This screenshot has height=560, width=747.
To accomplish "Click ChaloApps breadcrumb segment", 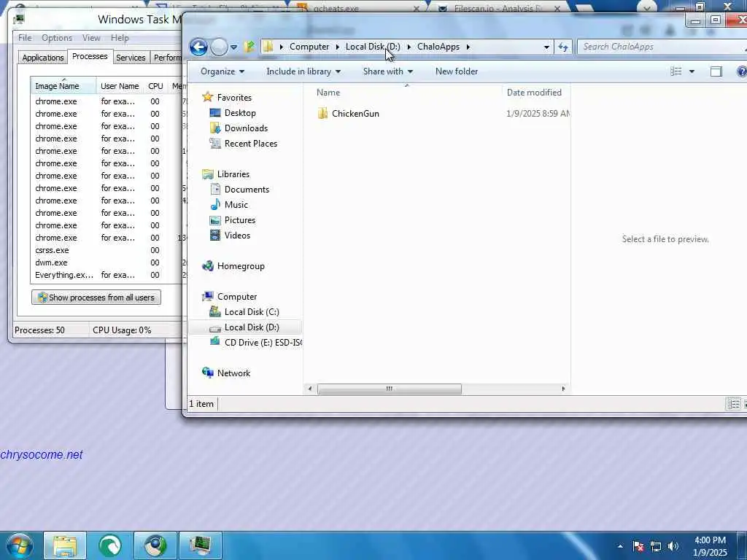I will point(438,47).
